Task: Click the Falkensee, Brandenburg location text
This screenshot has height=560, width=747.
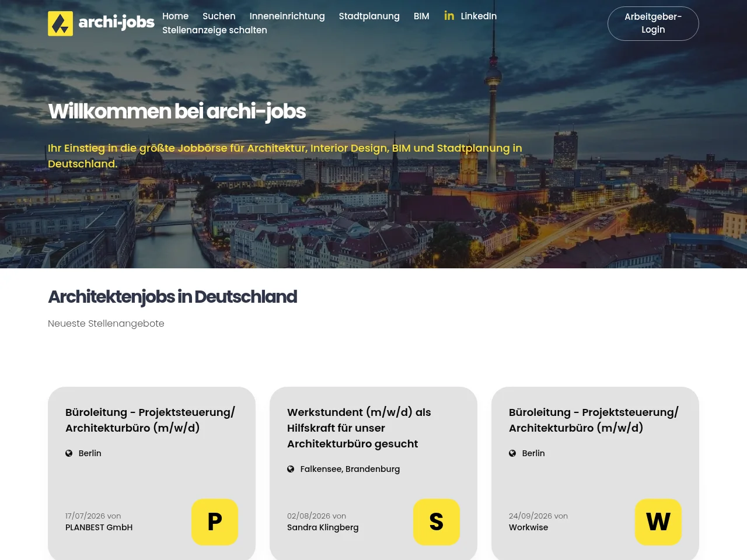Action: 350,469
